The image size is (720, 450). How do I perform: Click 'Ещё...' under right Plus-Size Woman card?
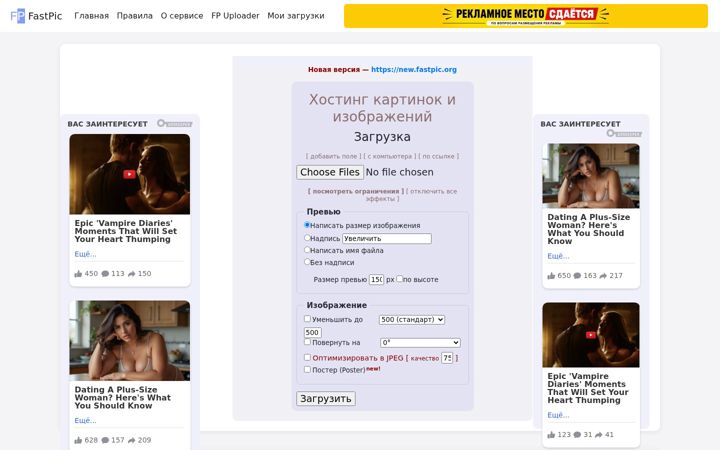click(558, 256)
